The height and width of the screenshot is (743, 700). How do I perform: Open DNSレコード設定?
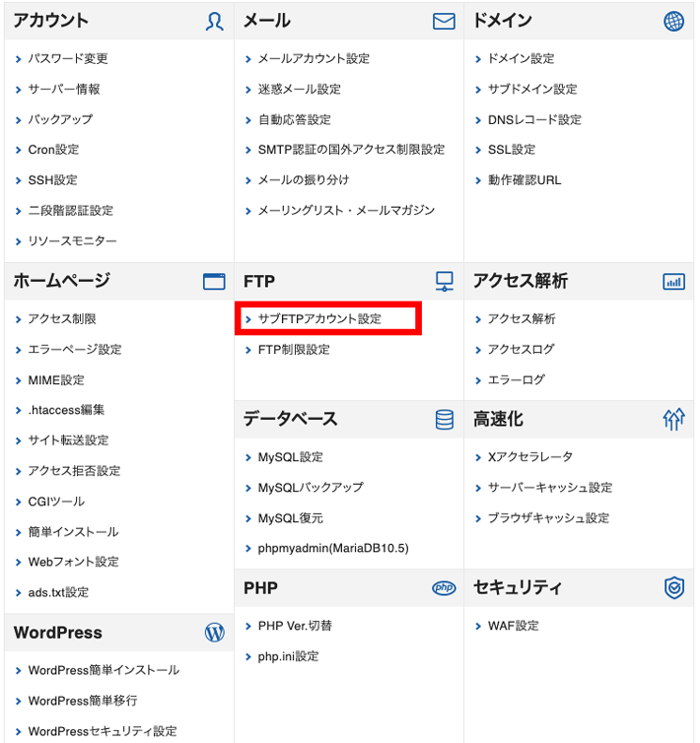(534, 120)
